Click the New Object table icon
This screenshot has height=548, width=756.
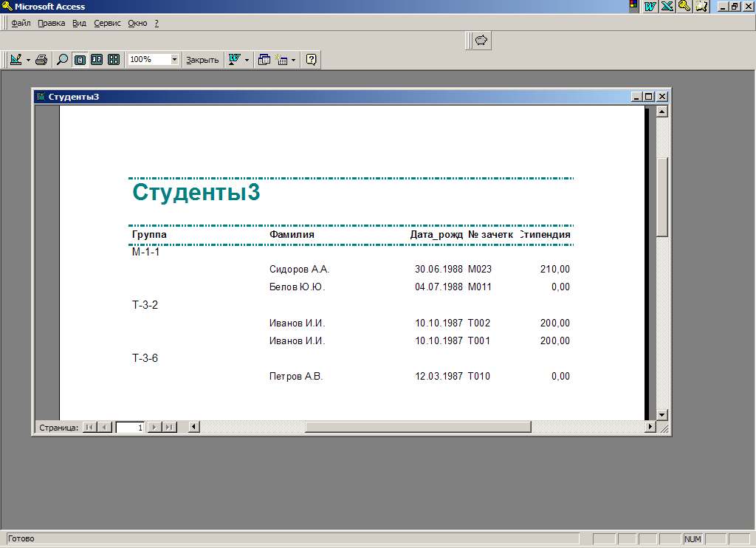click(281, 60)
